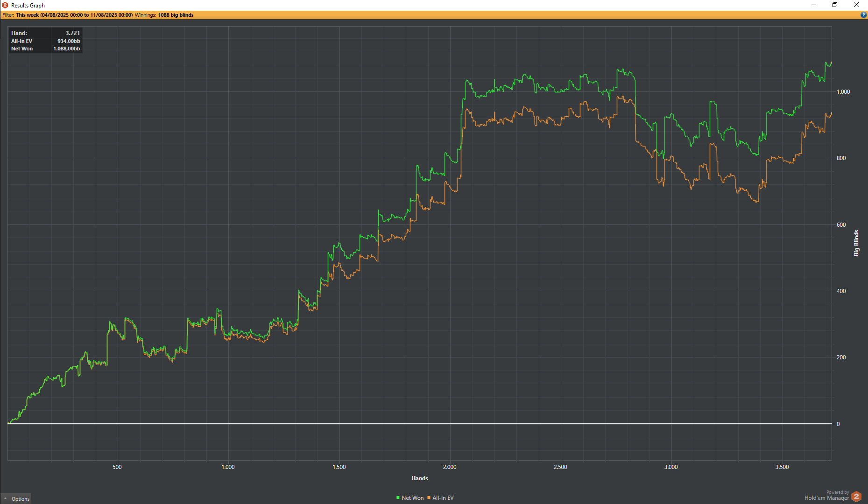The image size is (868, 504).
Task: Click the Hold'em Manager icon in title bar
Action: (x=5, y=5)
